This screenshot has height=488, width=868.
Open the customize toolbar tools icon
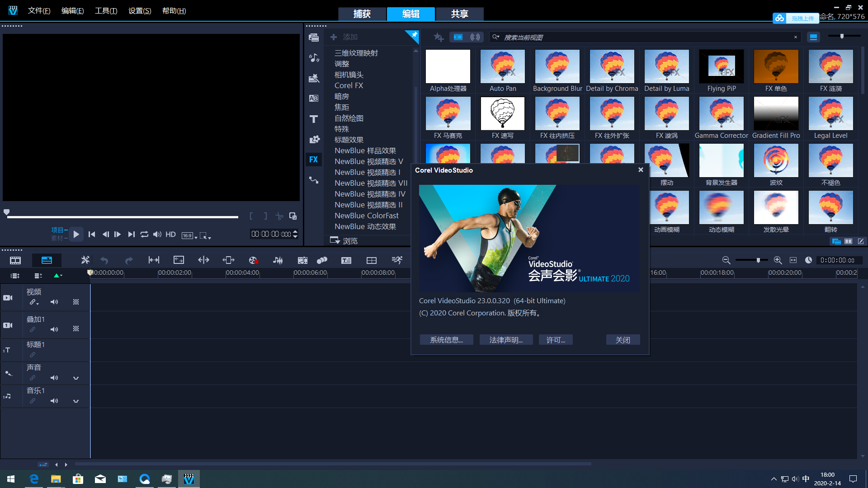pos(85,260)
